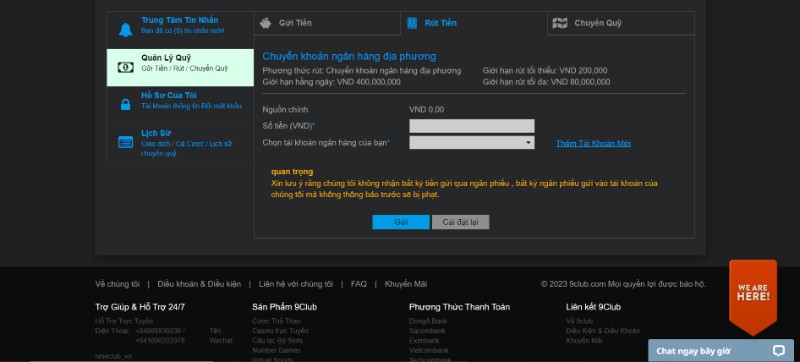Click Number Games product link
This screenshot has height=362, width=800.
(276, 350)
